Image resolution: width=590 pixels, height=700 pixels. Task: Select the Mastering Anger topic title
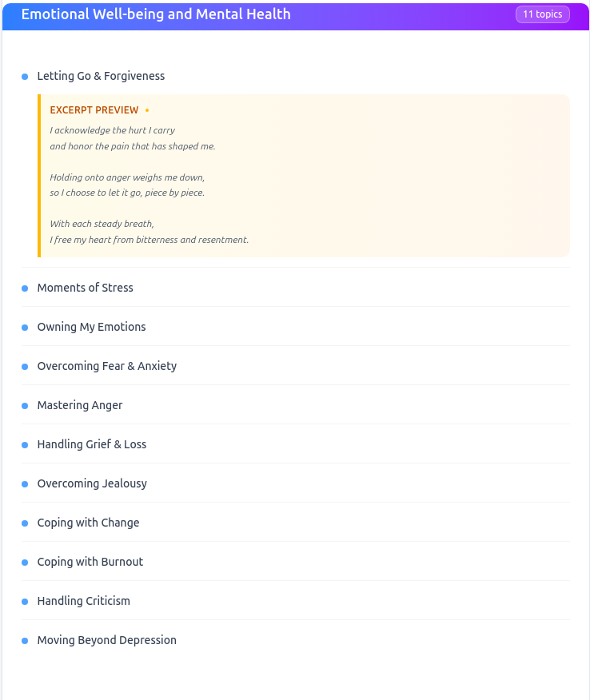tap(79, 405)
